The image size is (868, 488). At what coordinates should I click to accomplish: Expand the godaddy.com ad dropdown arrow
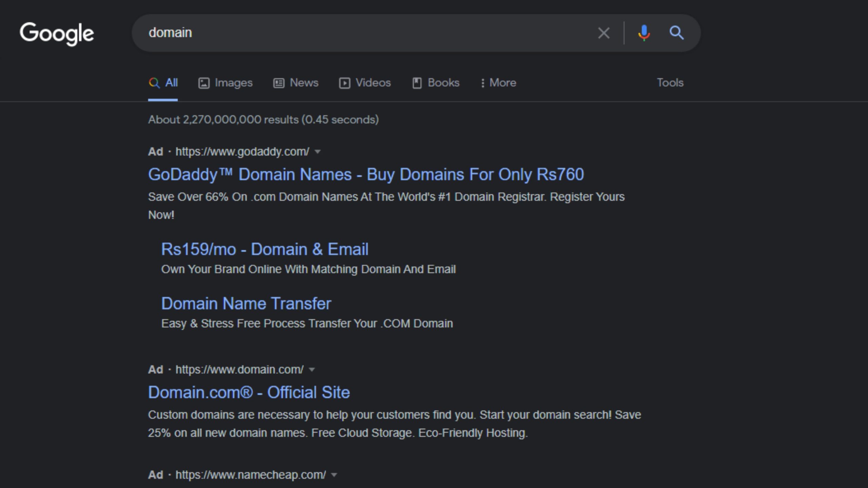coord(318,151)
